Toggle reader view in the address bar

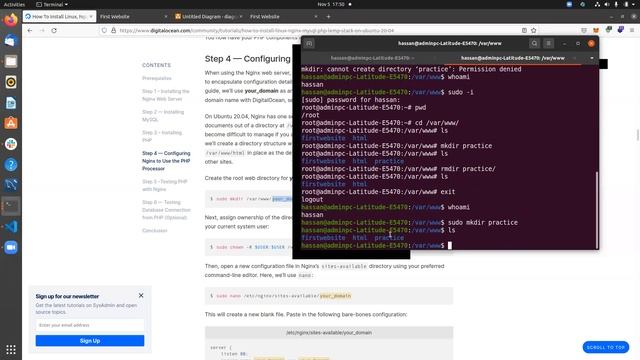tap(524, 30)
